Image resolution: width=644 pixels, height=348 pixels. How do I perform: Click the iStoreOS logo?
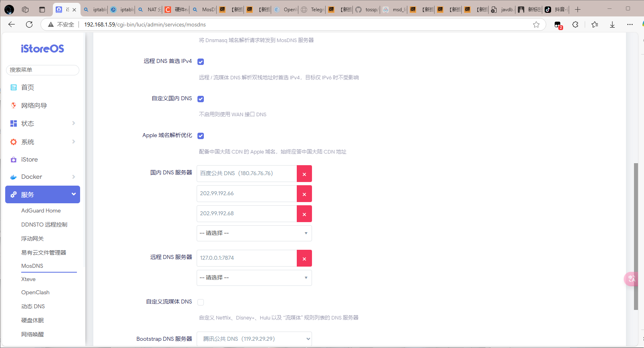[x=42, y=49]
